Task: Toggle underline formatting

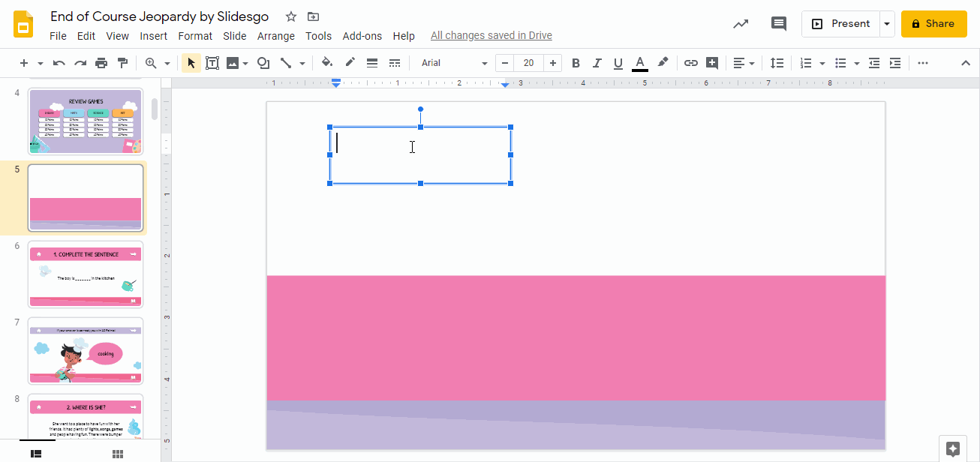Action: coord(618,62)
